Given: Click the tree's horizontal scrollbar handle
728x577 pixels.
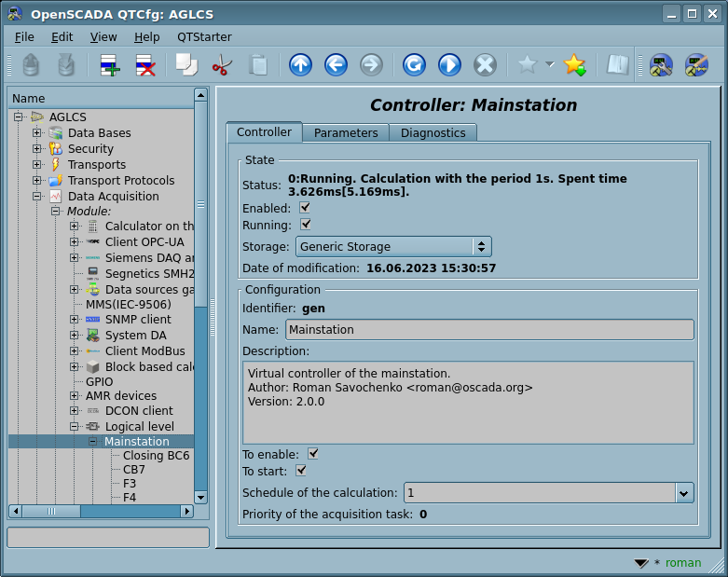Looking at the screenshot, I should click(x=52, y=512).
